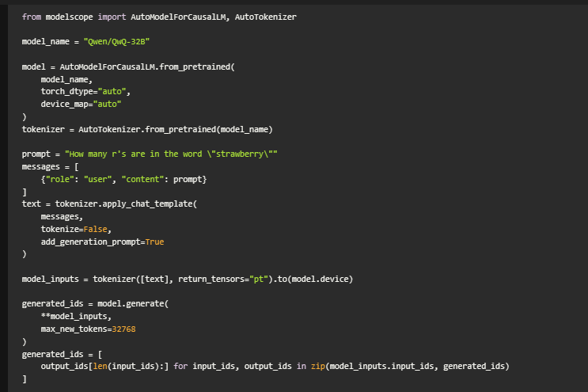Click 'AutoModelForCausalLM.from_pretrained(' call
Image resolution: width=588 pixels, height=392 pixels.
(x=147, y=67)
